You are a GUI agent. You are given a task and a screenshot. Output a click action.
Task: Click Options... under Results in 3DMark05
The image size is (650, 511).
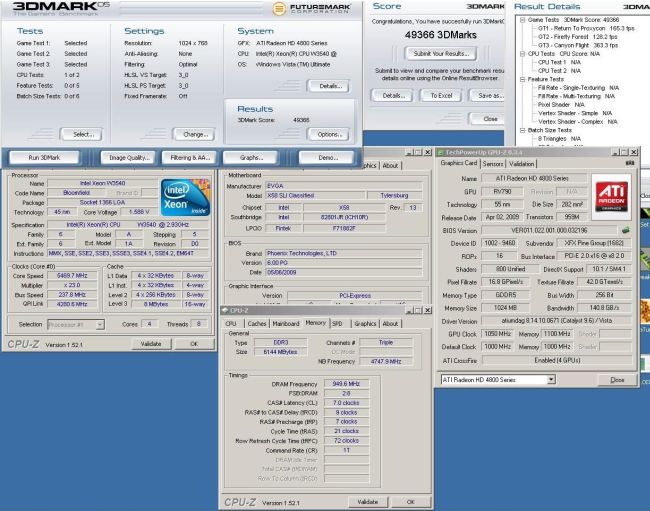(x=330, y=134)
